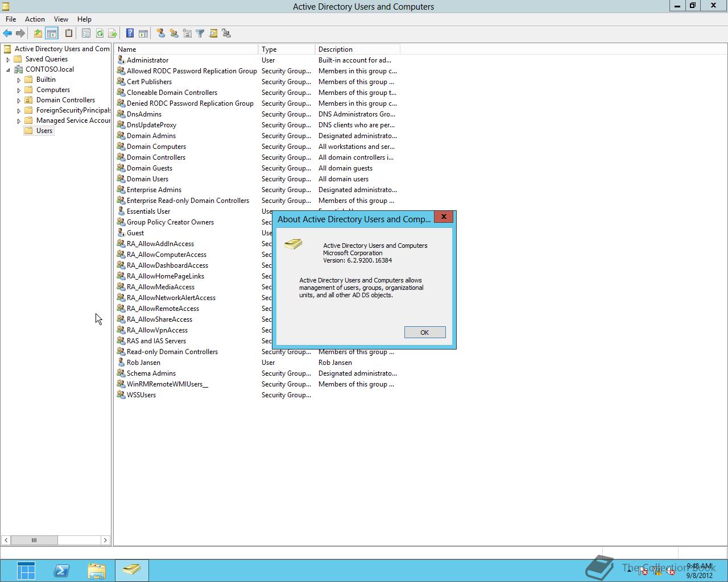Set filter options using the funnel icon
This screenshot has height=582, width=728.
coord(200,34)
